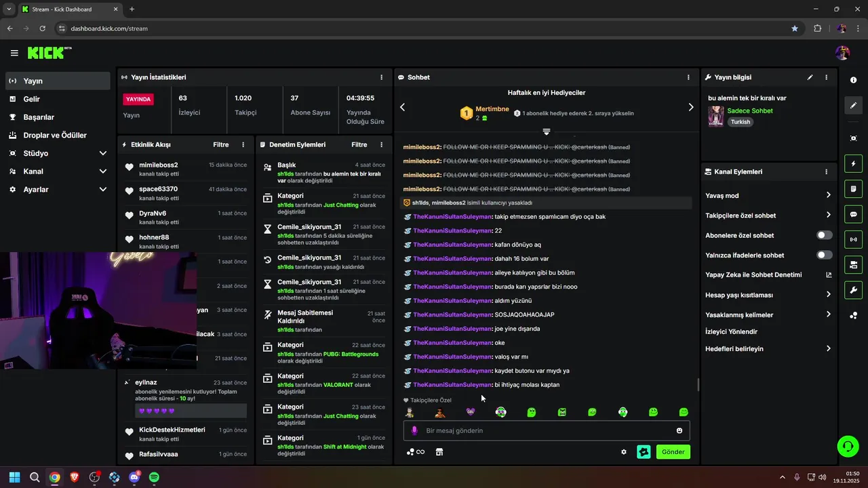Open the Denetim Eylemleri three-dot menu
The height and width of the screenshot is (488, 868).
[381, 144]
